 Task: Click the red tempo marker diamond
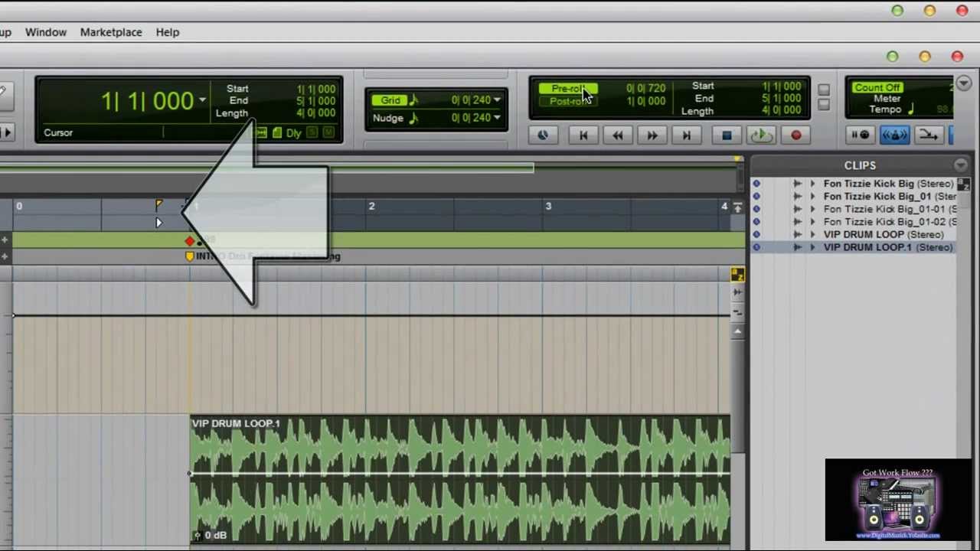[190, 241]
